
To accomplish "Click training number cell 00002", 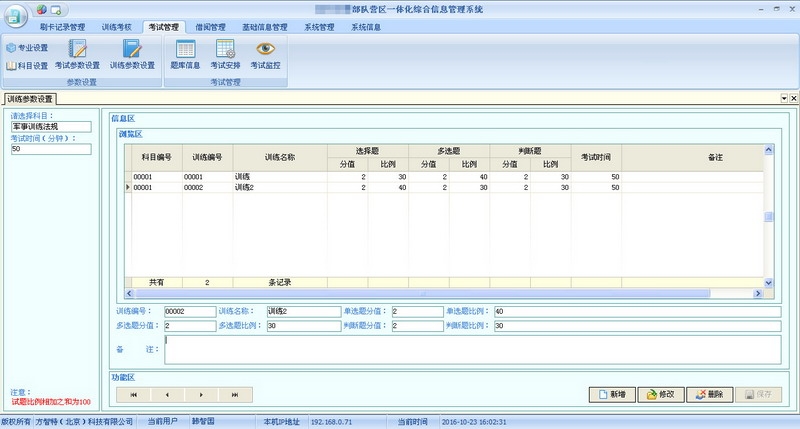I will click(x=207, y=188).
